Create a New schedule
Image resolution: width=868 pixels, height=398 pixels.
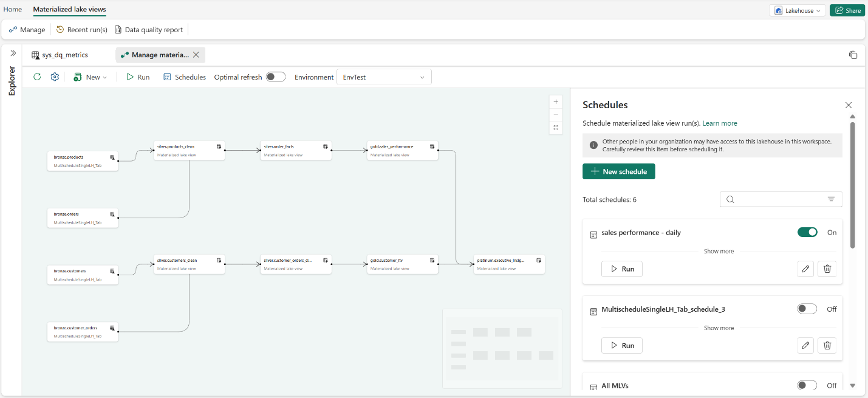pyautogui.click(x=618, y=171)
